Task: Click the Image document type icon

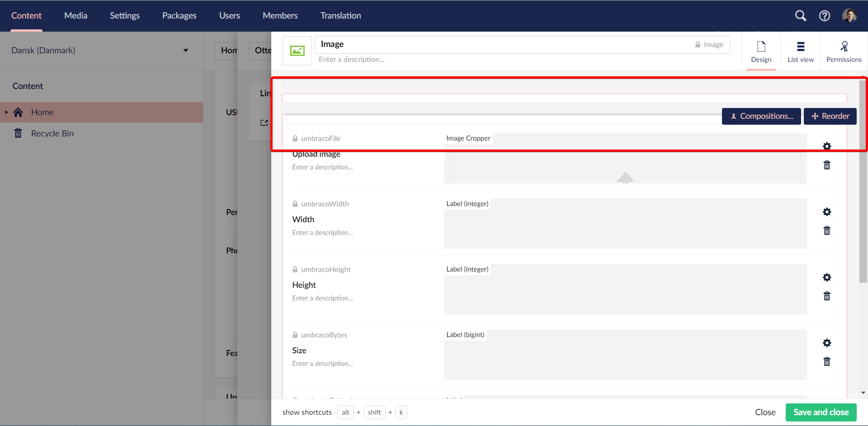Action: (x=297, y=51)
